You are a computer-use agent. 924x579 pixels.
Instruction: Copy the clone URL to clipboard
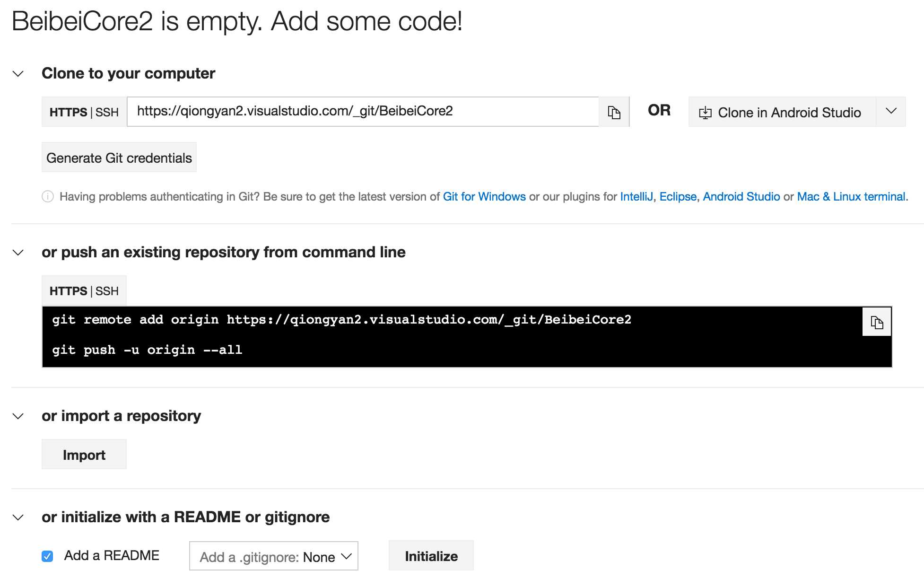point(614,112)
